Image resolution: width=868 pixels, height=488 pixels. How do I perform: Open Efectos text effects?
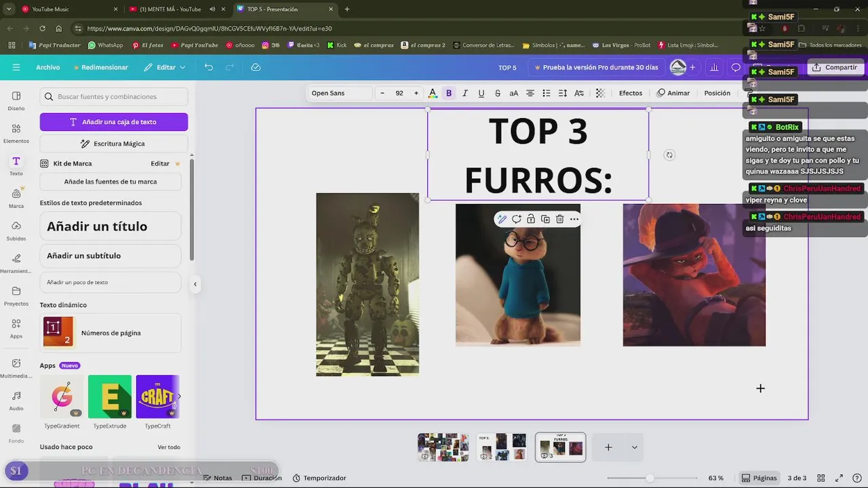click(x=631, y=93)
